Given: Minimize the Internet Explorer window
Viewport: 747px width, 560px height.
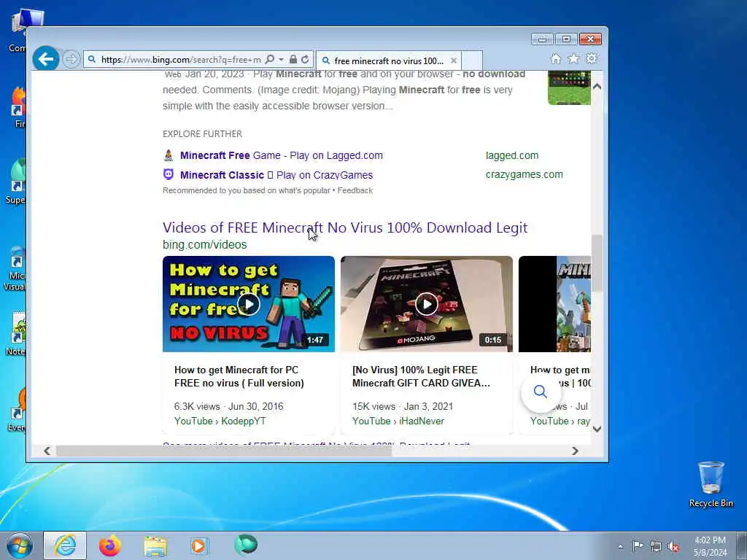Looking at the screenshot, I should 542,39.
